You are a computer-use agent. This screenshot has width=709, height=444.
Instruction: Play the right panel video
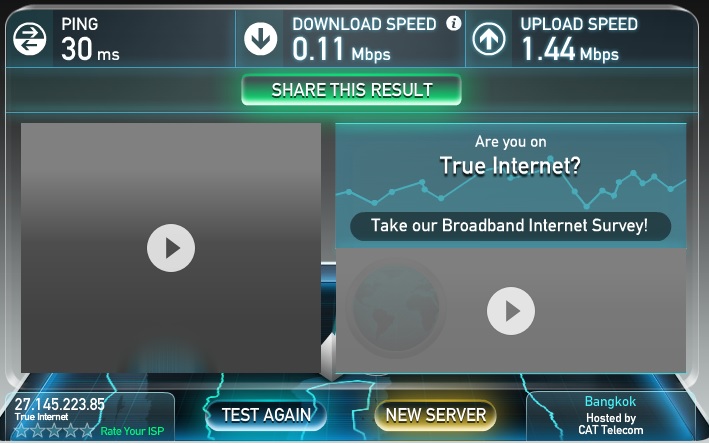coord(511,311)
